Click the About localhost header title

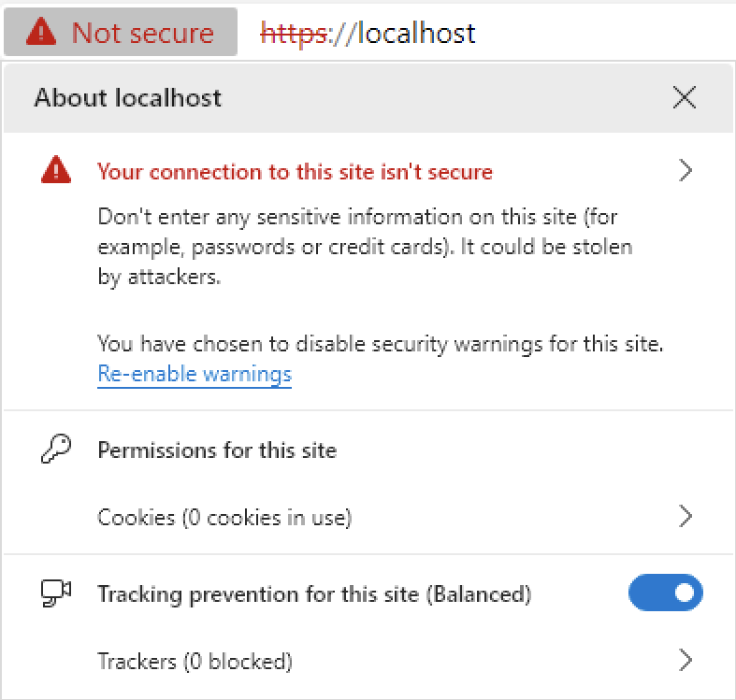coord(128,97)
